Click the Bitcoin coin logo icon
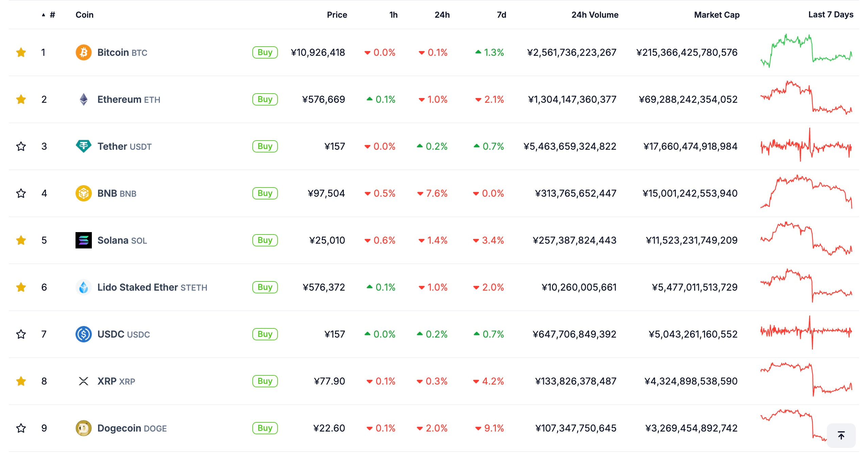 click(x=83, y=52)
